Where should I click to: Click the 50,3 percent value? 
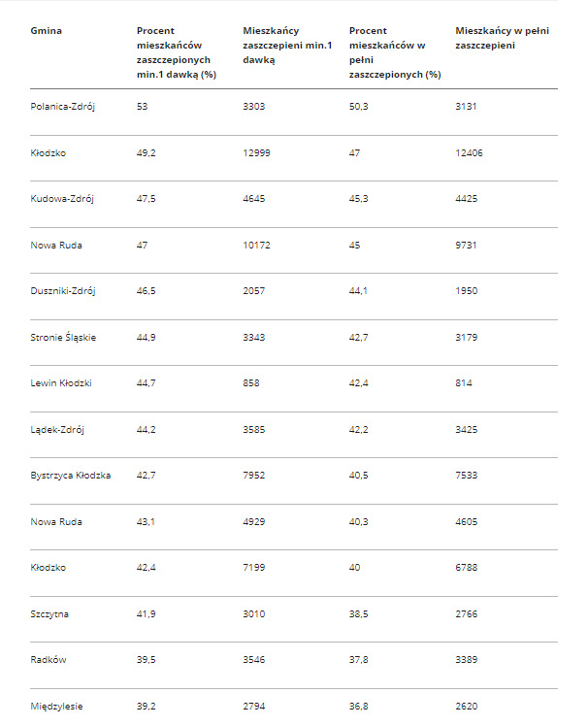click(x=358, y=107)
